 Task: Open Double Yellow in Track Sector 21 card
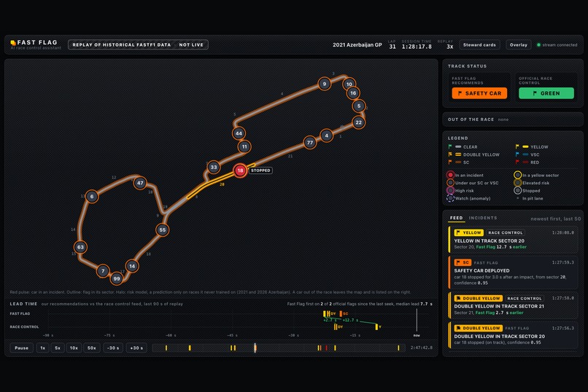coord(513,305)
